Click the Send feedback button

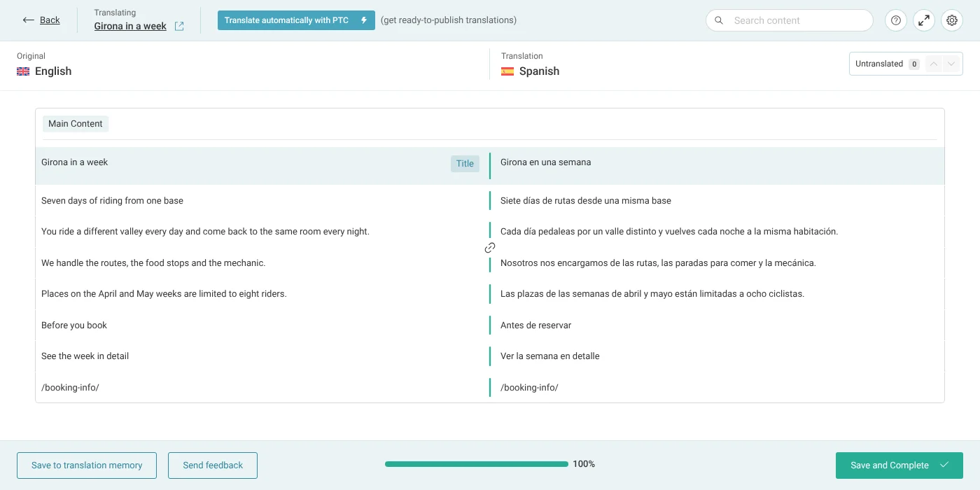click(213, 465)
